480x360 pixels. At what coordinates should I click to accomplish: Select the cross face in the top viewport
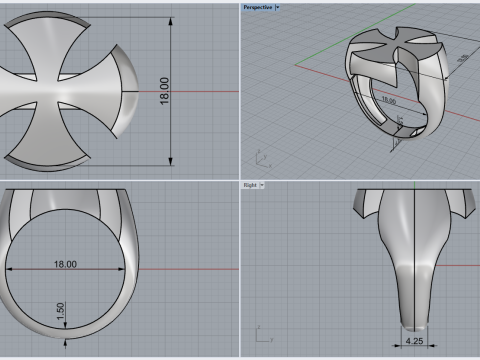47,91
